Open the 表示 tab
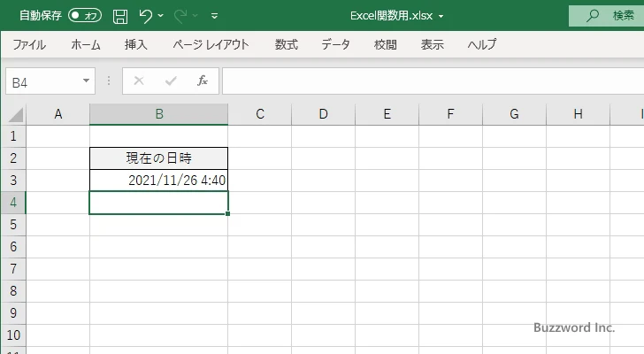Image resolution: width=644 pixels, height=354 pixels. point(432,44)
